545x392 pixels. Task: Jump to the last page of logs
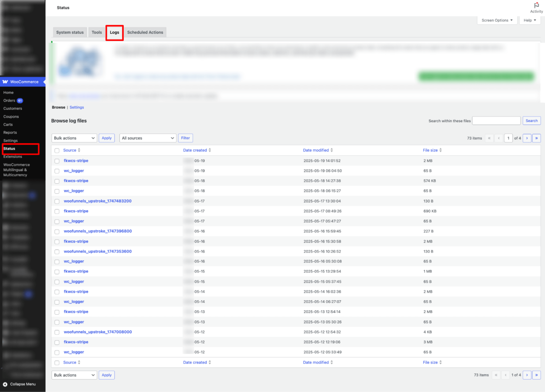click(x=536, y=138)
